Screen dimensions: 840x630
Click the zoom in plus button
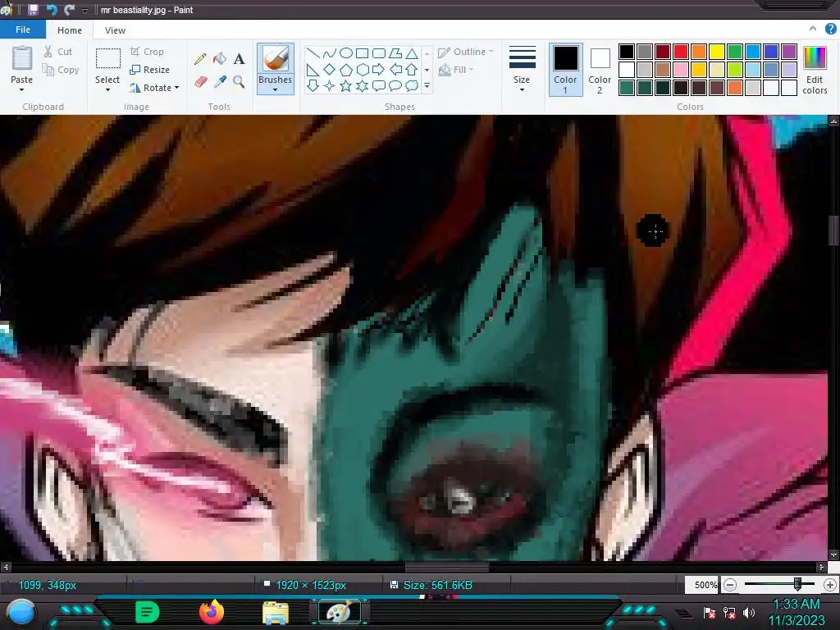coord(830,585)
